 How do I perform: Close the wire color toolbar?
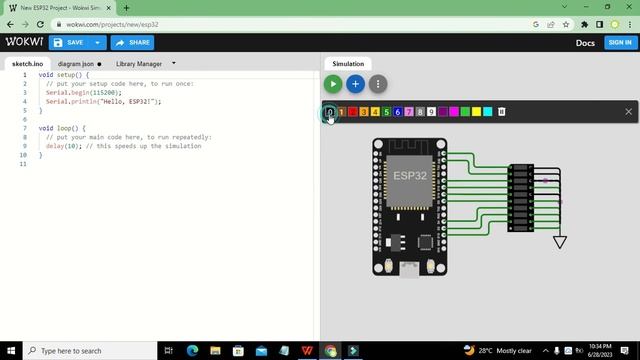point(629,112)
